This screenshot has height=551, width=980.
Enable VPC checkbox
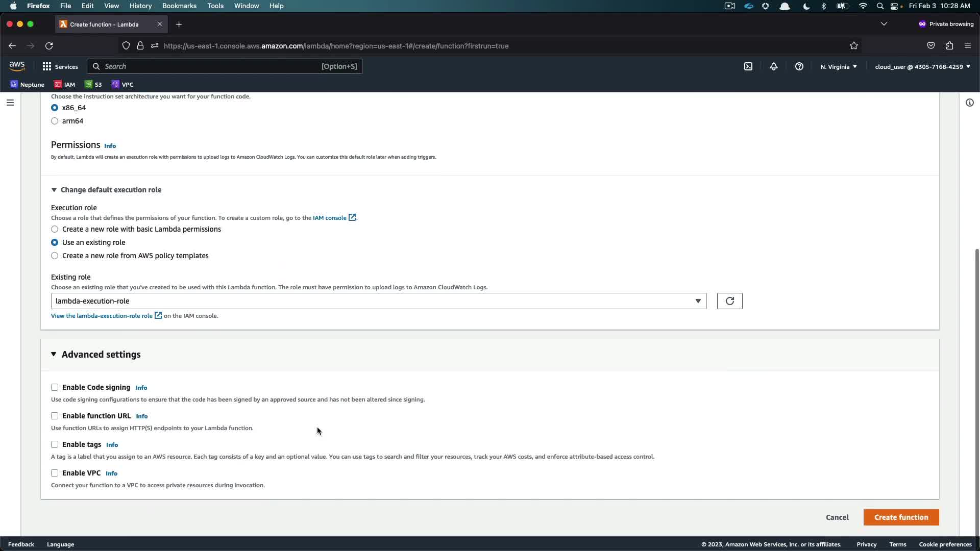(x=55, y=473)
